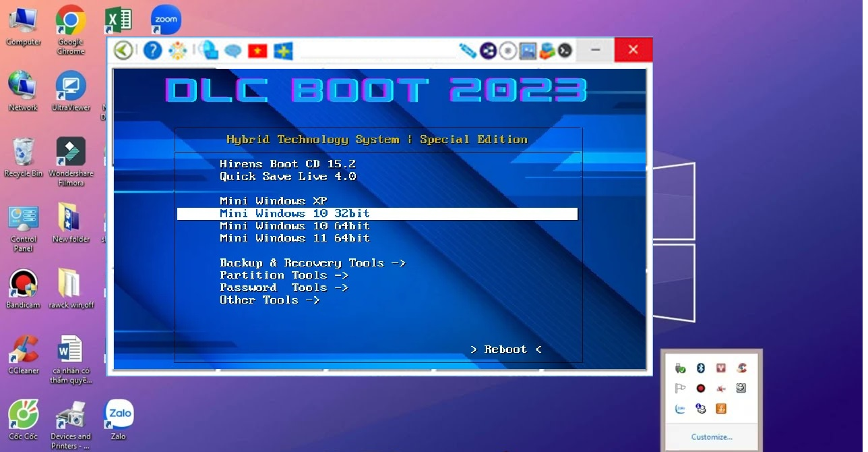Click the small red bug-like tray icon
This screenshot has width=868, height=452.
(721, 389)
